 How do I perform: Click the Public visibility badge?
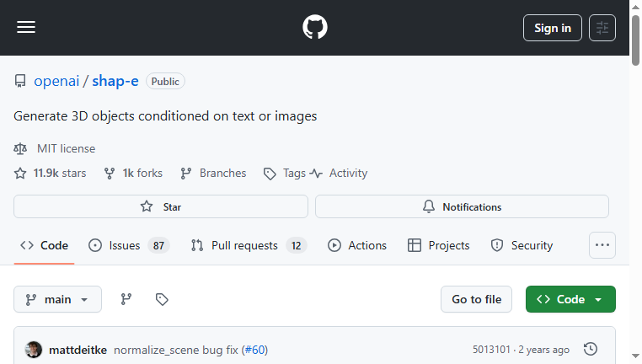(x=165, y=81)
